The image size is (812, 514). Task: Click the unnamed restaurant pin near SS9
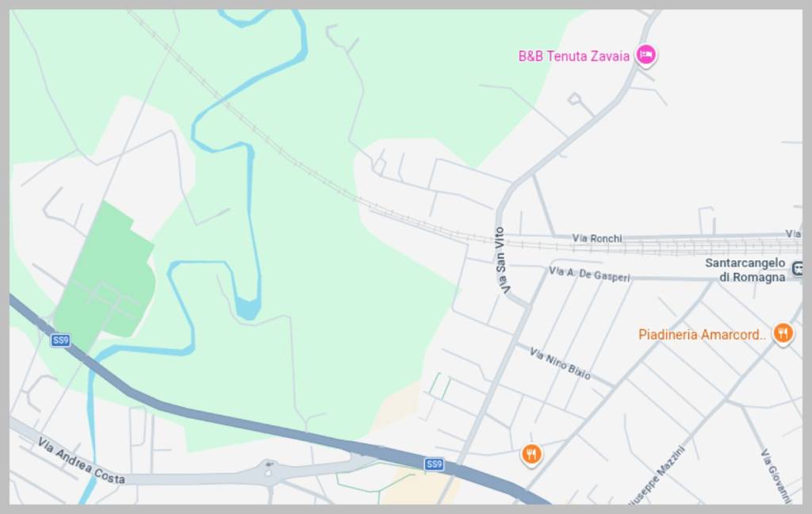[x=531, y=455]
